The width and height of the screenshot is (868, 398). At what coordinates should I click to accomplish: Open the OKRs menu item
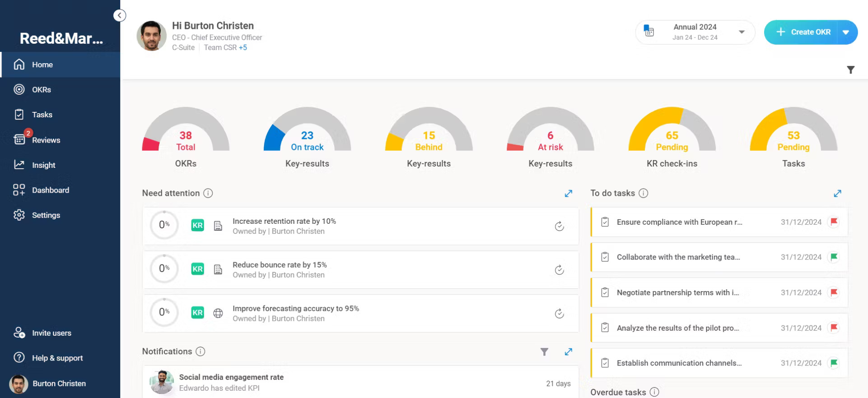[42, 90]
